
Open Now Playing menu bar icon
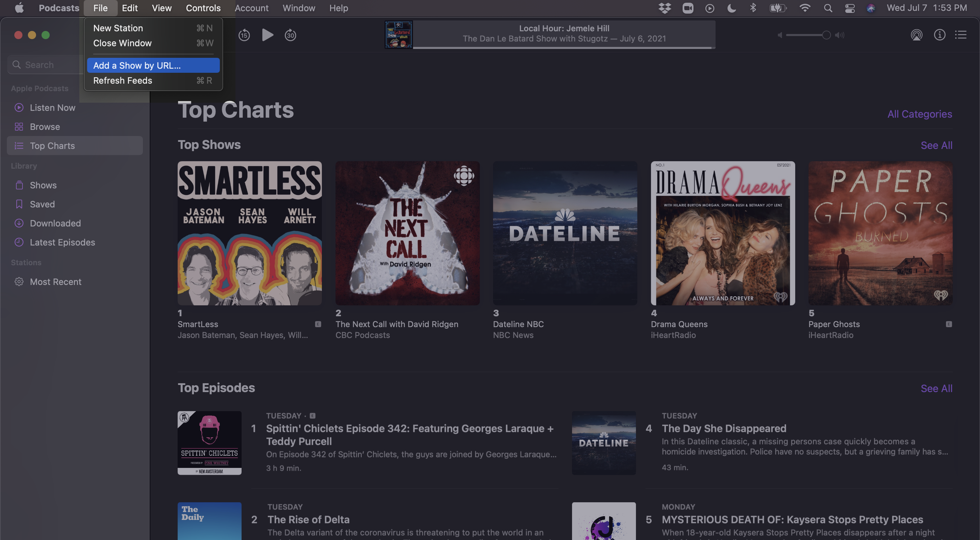[709, 8]
